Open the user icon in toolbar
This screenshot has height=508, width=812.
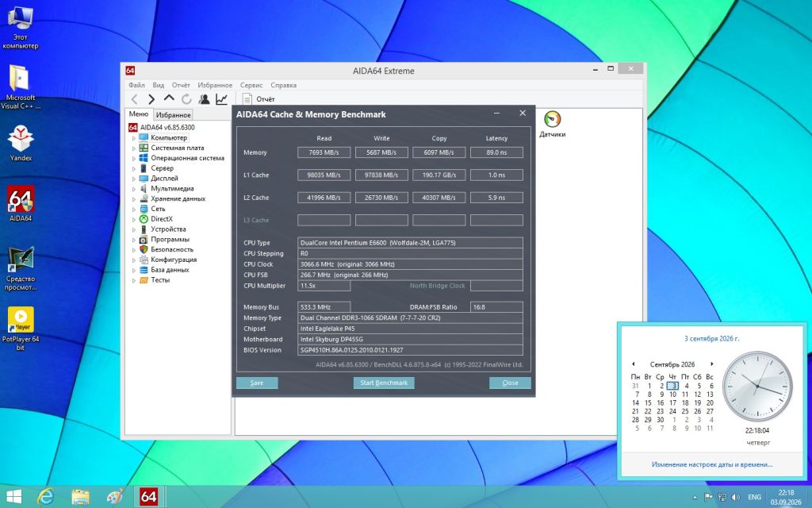coord(204,99)
